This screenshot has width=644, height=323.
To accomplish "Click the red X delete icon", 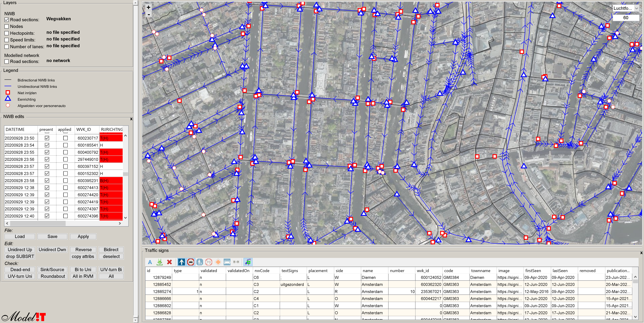I will (170, 262).
